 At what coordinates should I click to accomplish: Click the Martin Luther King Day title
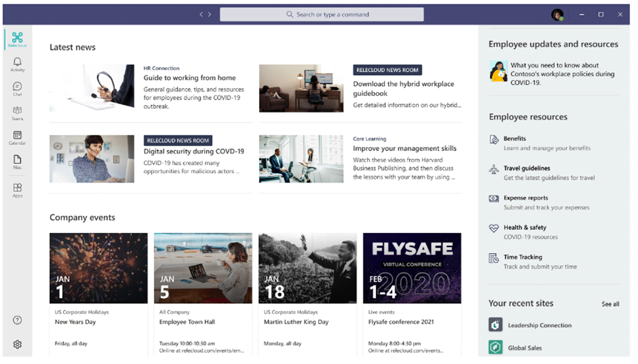(296, 322)
